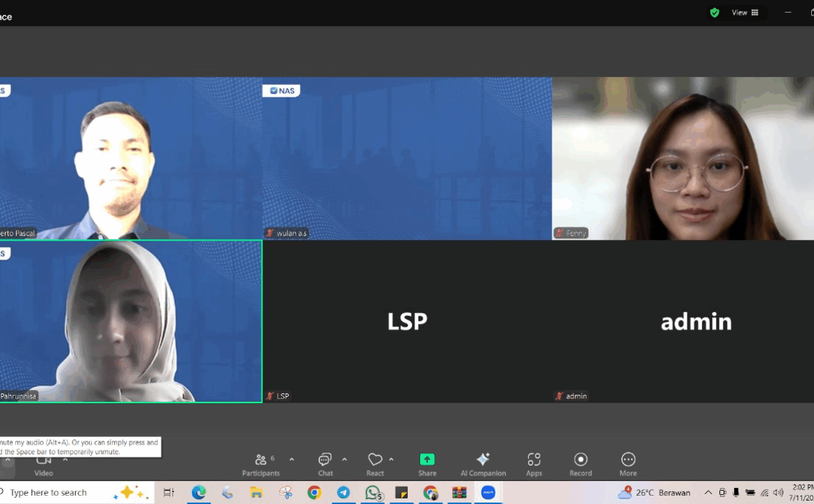This screenshot has width=814, height=504.
Task: Select the admin participant tile
Action: pos(696,321)
